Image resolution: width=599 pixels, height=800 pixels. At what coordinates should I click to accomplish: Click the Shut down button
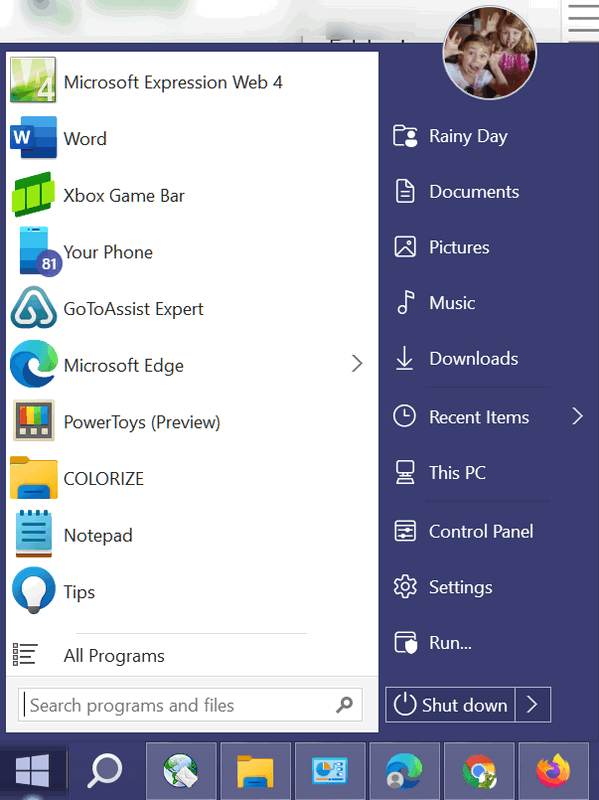(450, 705)
